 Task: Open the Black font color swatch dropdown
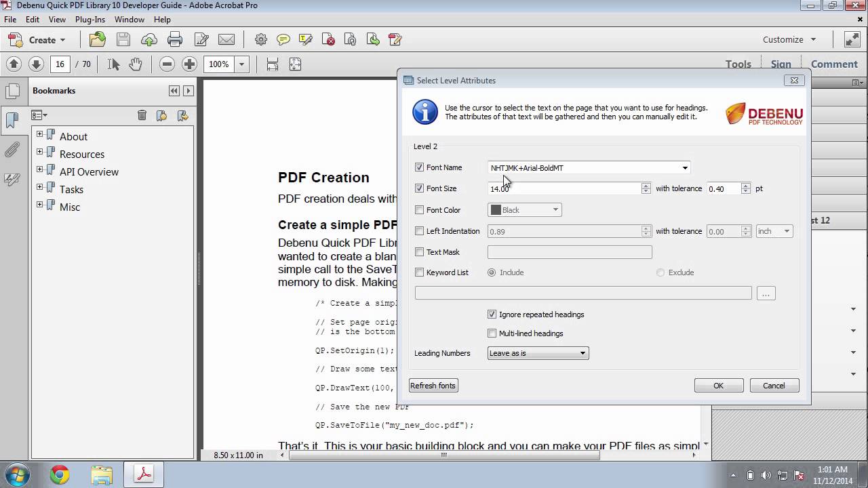[x=525, y=210]
